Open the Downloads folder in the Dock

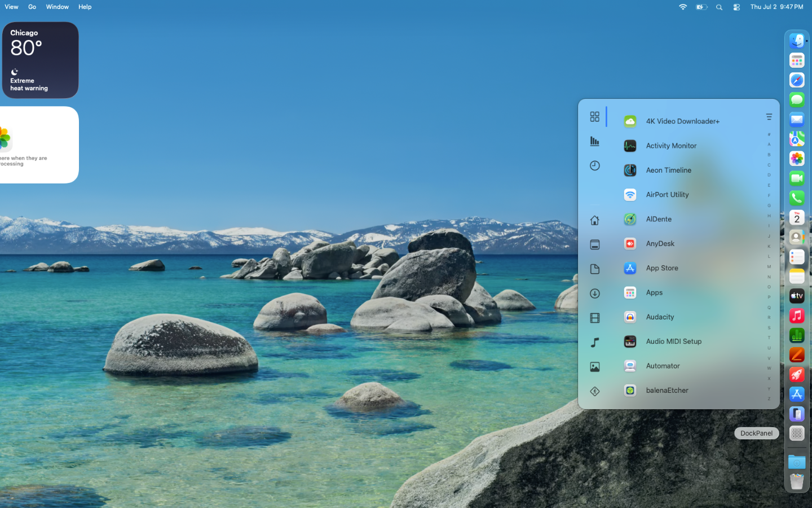pos(797,462)
